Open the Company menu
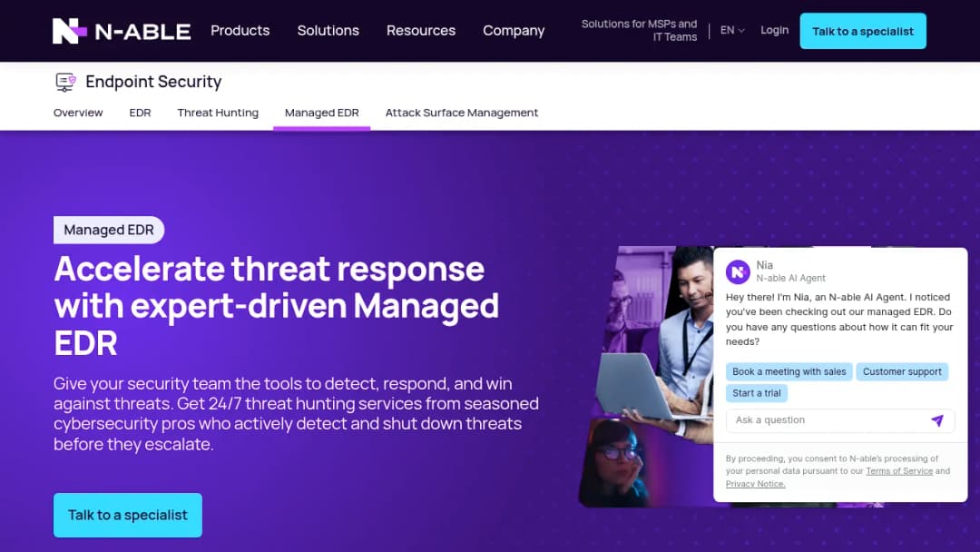Image resolution: width=980 pixels, height=552 pixels. 514,31
